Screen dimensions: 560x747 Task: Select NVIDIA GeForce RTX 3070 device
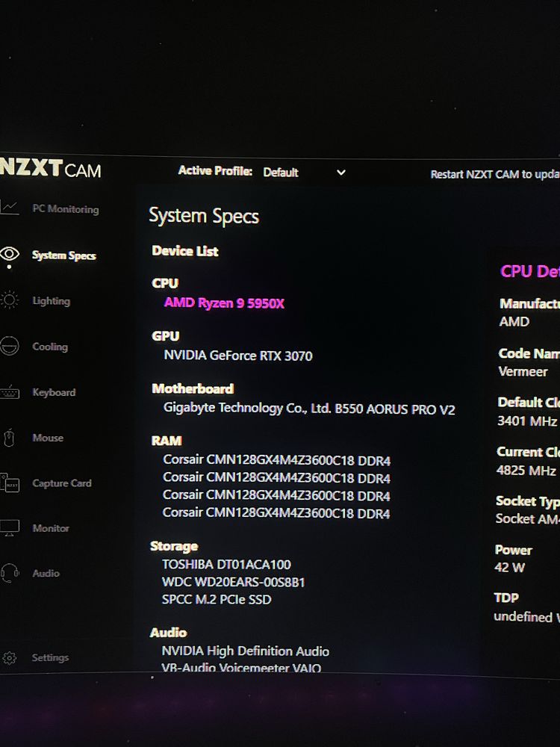click(x=238, y=356)
